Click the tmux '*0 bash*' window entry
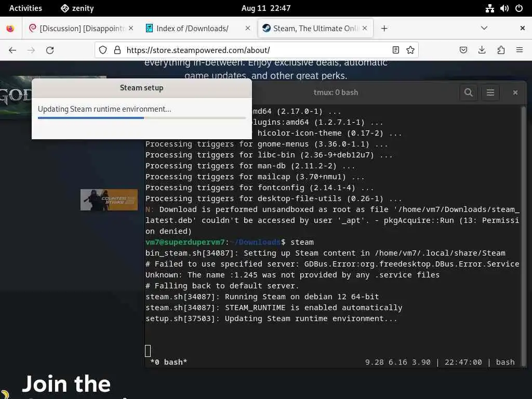Image resolution: width=532 pixels, height=399 pixels. (169, 362)
